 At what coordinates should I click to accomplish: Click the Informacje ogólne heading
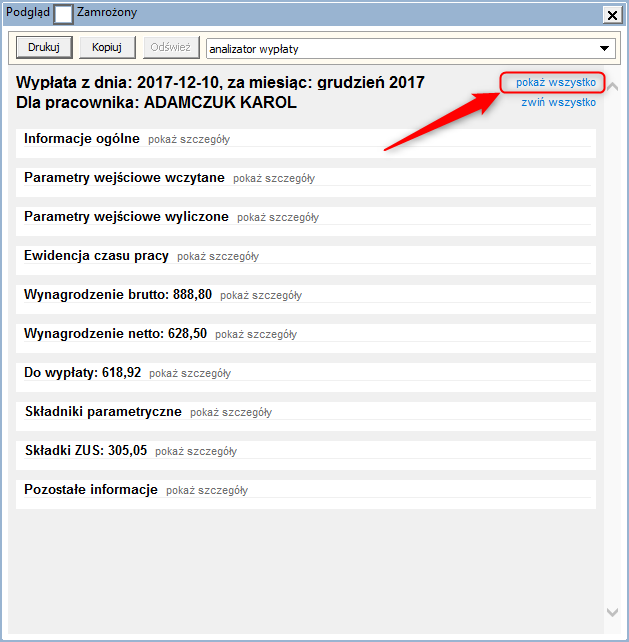81,138
